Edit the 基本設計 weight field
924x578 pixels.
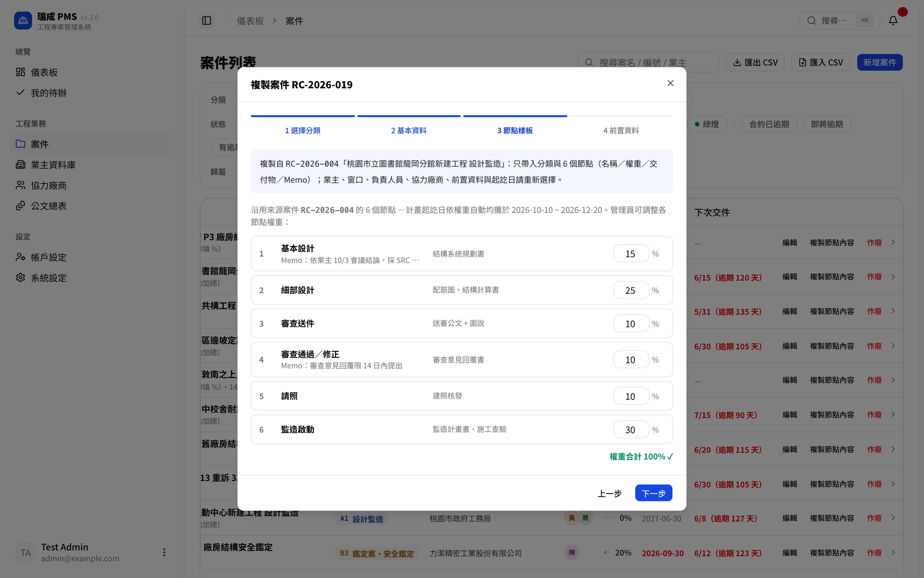pyautogui.click(x=631, y=254)
